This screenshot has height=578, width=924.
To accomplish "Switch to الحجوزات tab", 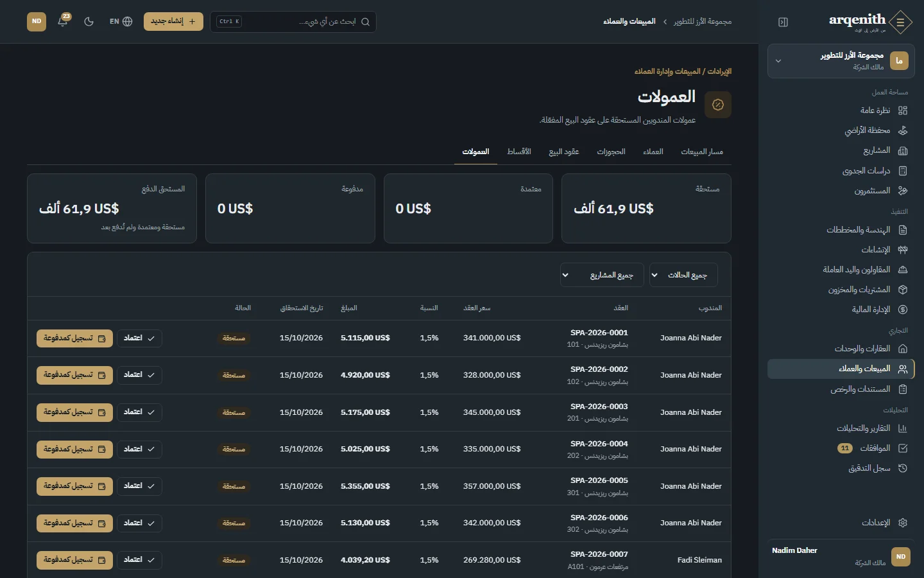I will click(611, 152).
